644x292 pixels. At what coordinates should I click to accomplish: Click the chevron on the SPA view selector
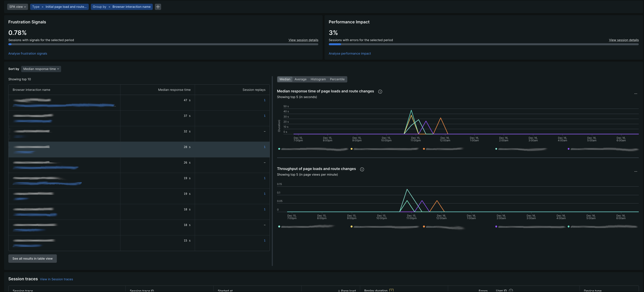coord(25,7)
